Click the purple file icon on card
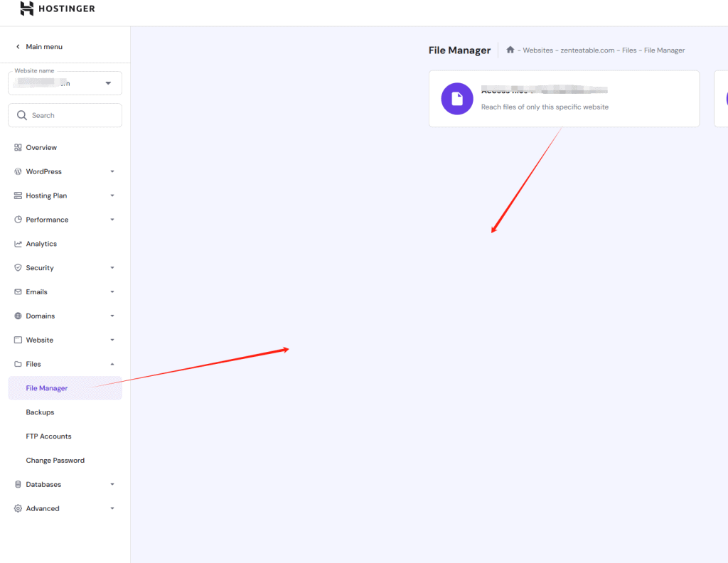 pos(457,98)
